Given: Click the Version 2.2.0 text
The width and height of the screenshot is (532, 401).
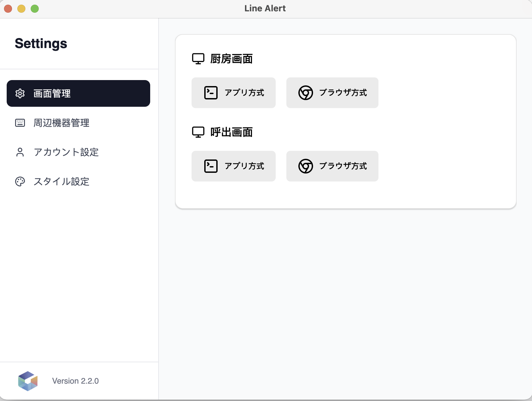Looking at the screenshot, I should point(75,381).
